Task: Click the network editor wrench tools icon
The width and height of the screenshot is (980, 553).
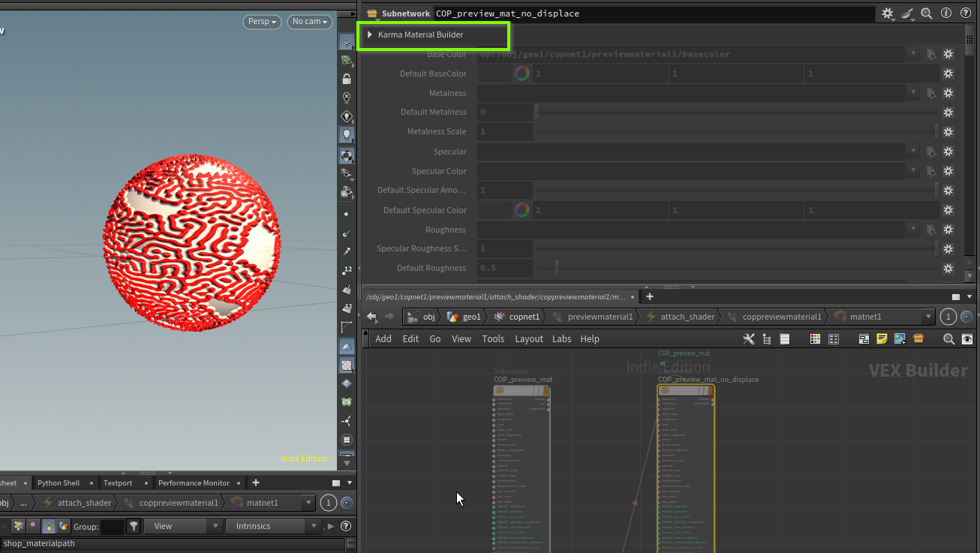Action: click(748, 339)
